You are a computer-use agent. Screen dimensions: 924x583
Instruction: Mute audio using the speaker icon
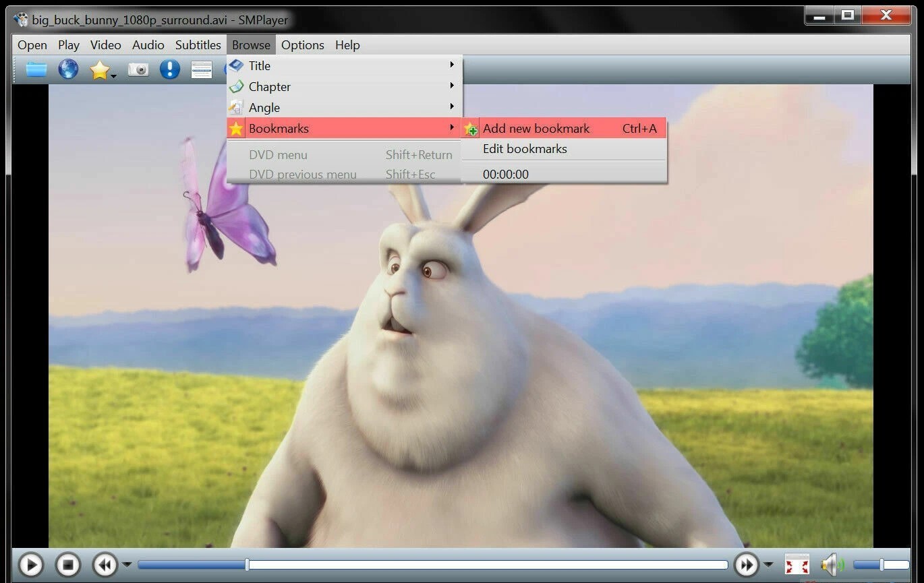pyautogui.click(x=832, y=565)
